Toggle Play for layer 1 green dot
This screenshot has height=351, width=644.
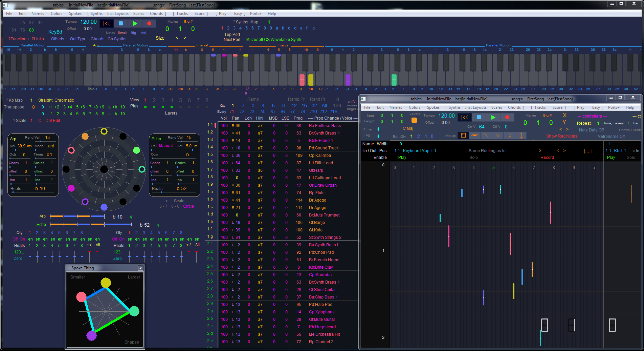tap(145, 107)
